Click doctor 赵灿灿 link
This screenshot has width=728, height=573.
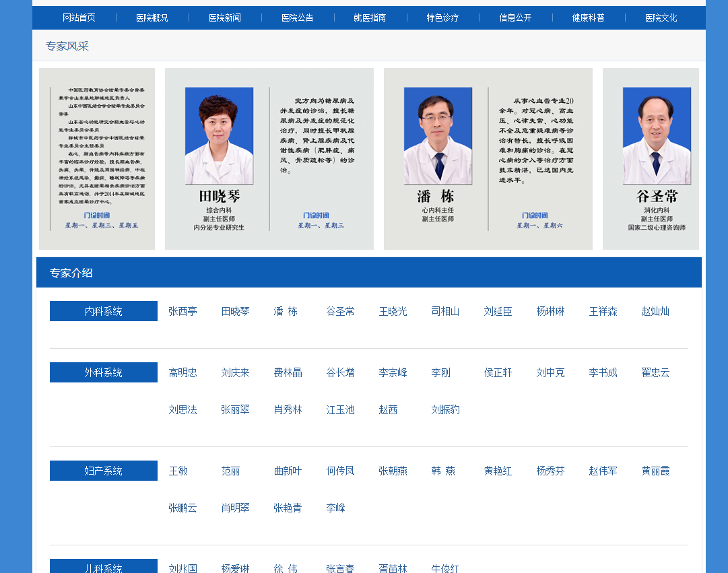pos(655,311)
